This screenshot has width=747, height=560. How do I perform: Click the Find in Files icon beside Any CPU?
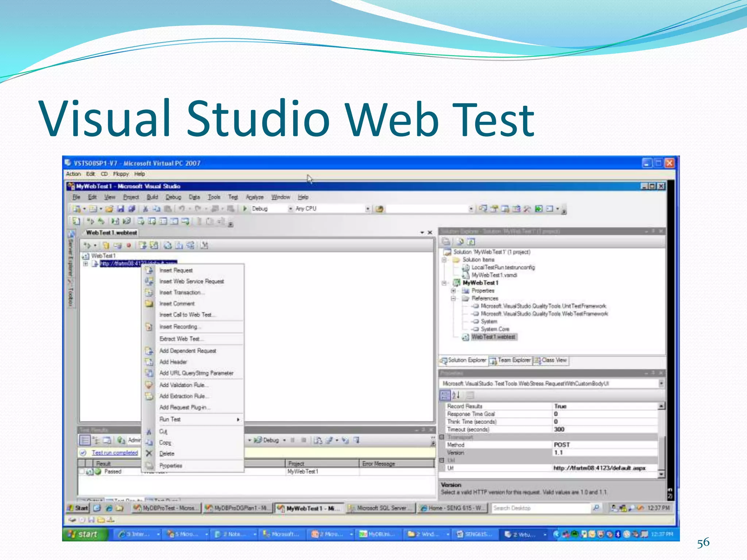[x=379, y=209]
